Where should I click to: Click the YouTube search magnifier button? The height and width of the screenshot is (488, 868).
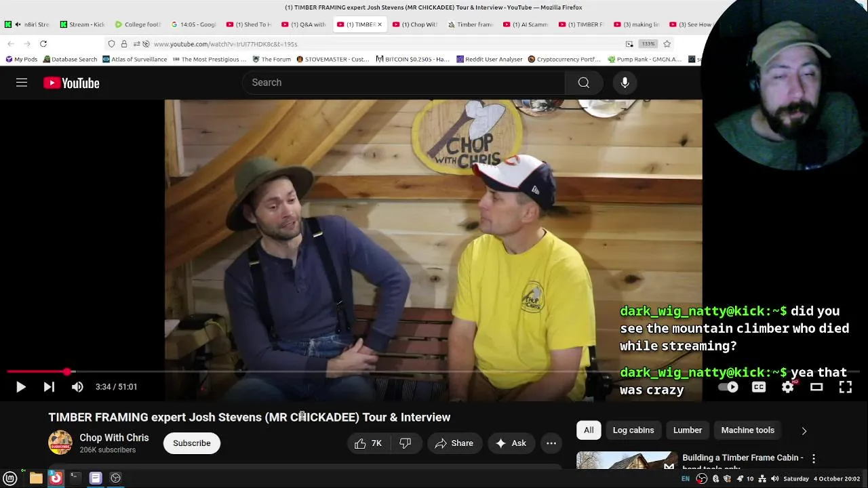click(x=583, y=83)
